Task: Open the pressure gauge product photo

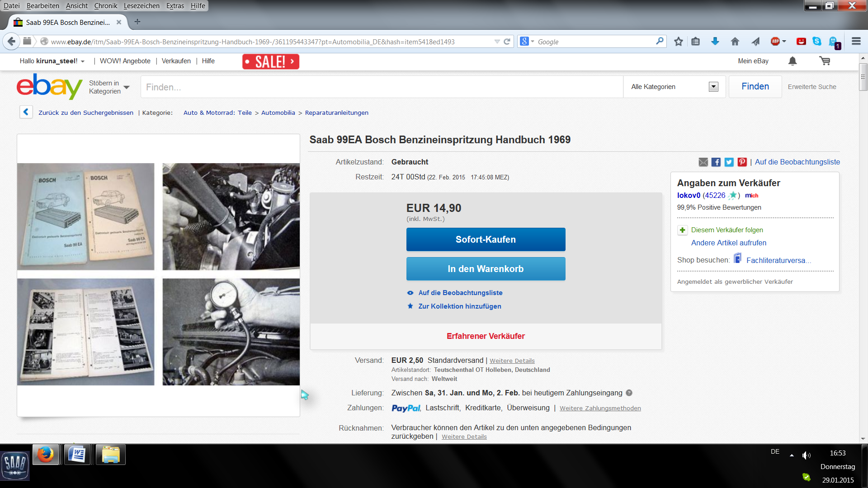Action: [x=231, y=332]
